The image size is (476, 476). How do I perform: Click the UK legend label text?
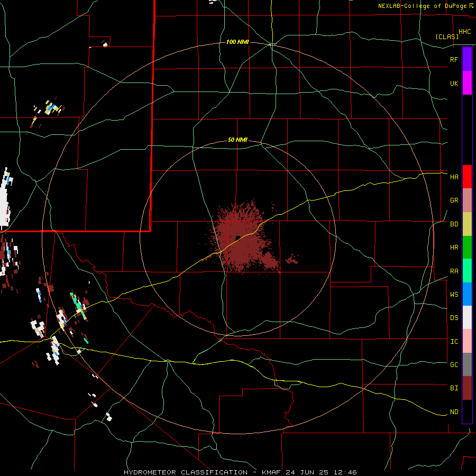(454, 83)
